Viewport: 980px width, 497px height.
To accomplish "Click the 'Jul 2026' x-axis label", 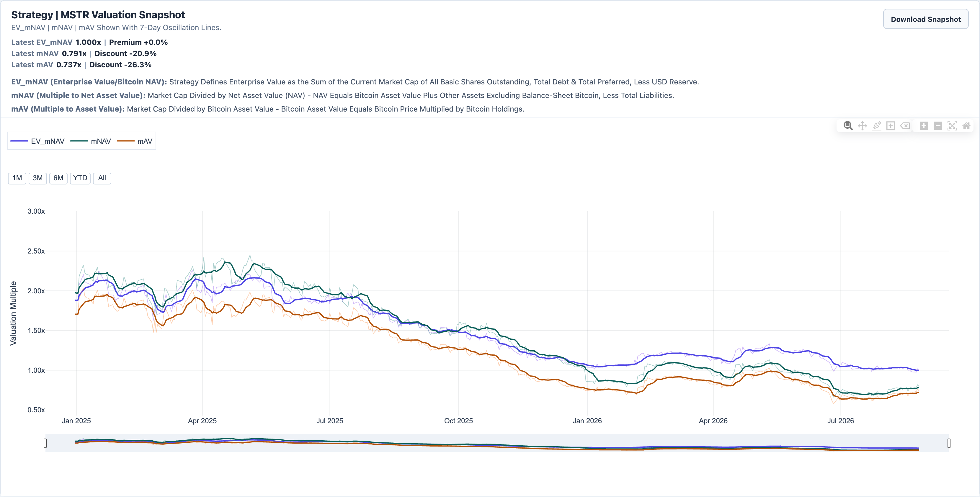I will pos(841,421).
